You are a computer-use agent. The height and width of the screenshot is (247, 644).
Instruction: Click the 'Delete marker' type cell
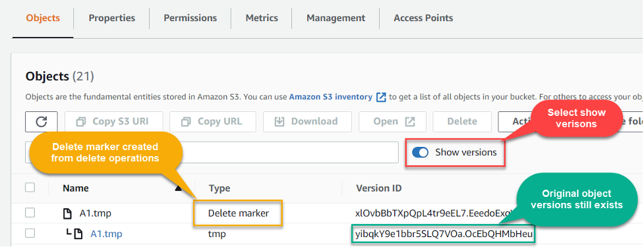pyautogui.click(x=238, y=213)
